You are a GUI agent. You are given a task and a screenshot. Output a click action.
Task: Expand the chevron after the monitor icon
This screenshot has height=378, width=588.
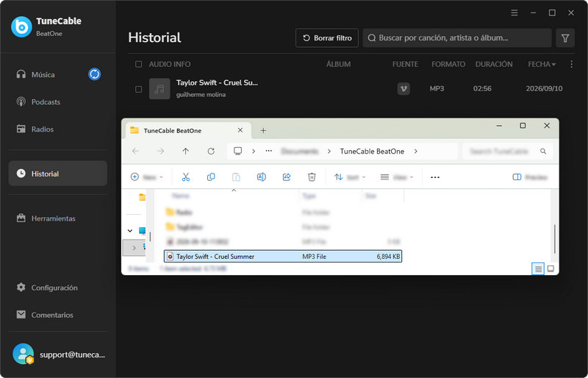(254, 151)
